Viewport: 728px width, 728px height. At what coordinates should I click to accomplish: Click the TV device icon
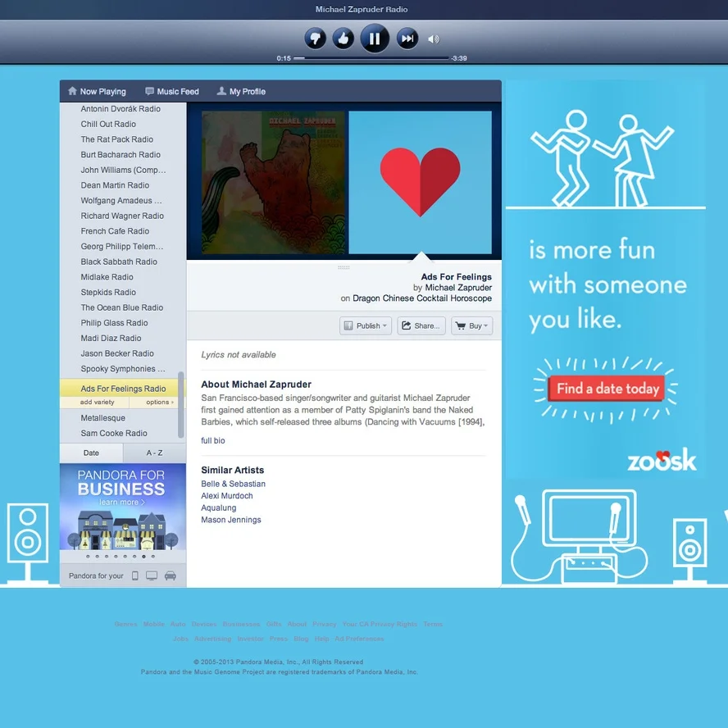(x=152, y=576)
